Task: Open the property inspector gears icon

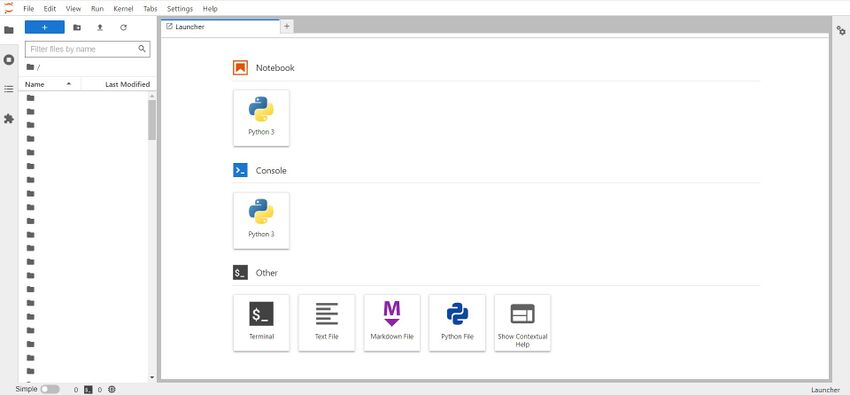Action: [x=841, y=31]
